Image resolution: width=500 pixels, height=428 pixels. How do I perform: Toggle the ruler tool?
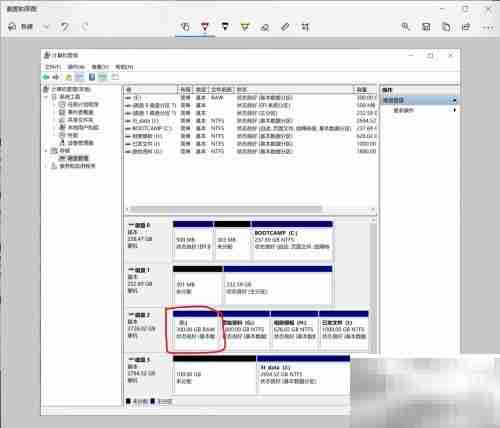(285, 27)
